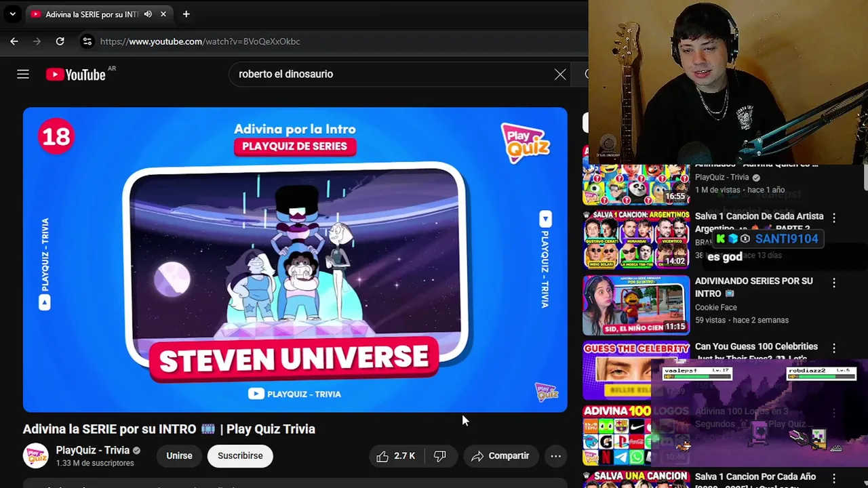Viewport: 868px width, 488px height.
Task: Go to YouTube home via the logo
Action: 75,75
